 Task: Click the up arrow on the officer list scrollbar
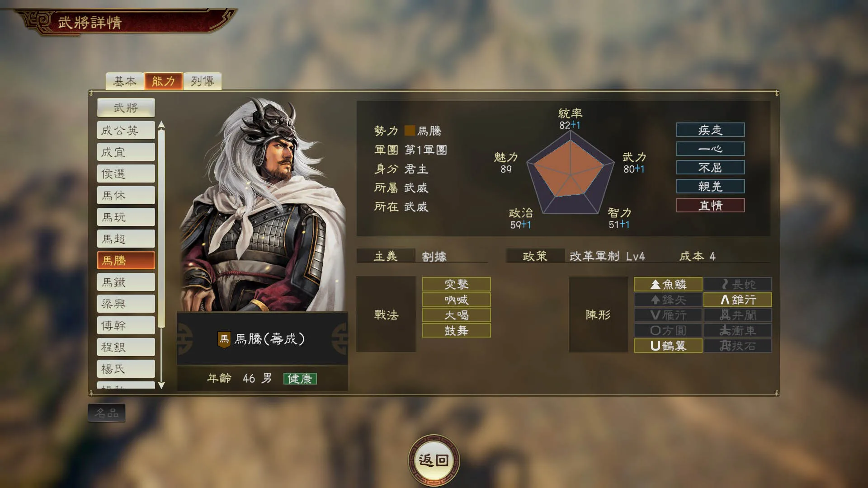[x=161, y=125]
